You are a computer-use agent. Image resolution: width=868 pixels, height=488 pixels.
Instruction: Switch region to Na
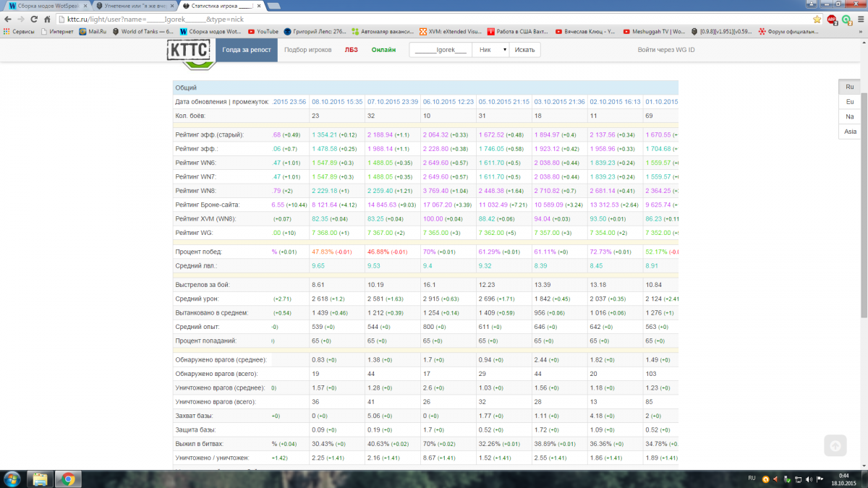[x=849, y=116]
